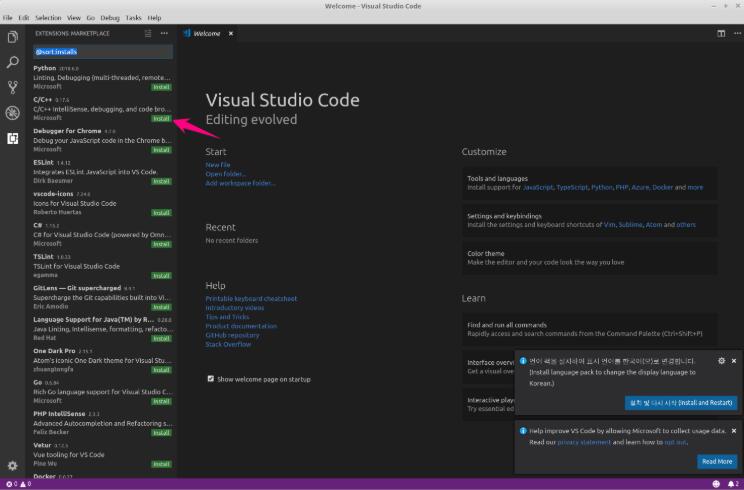
Task: Install the TSLint extension
Action: (x=161, y=276)
